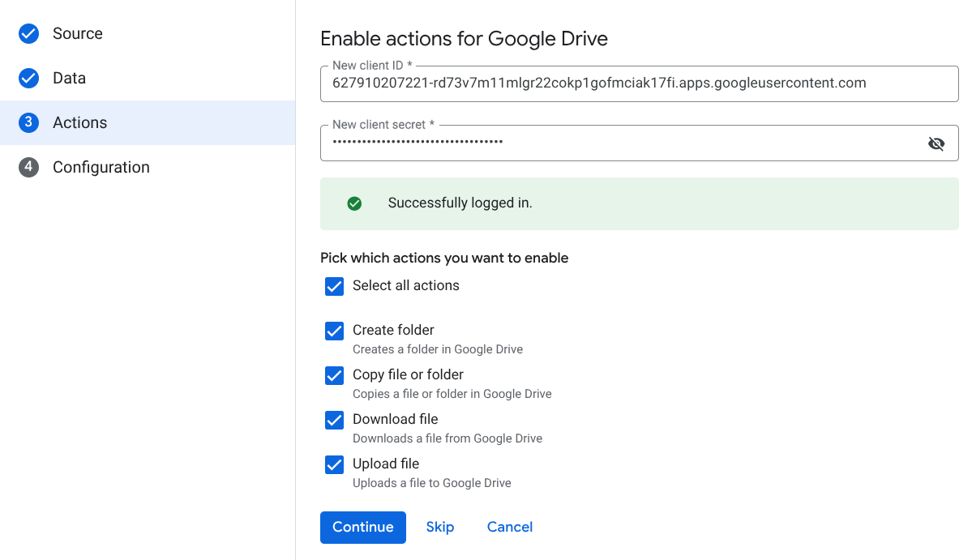Open the Configuration step
Screen dimensions: 972x560
148,167
